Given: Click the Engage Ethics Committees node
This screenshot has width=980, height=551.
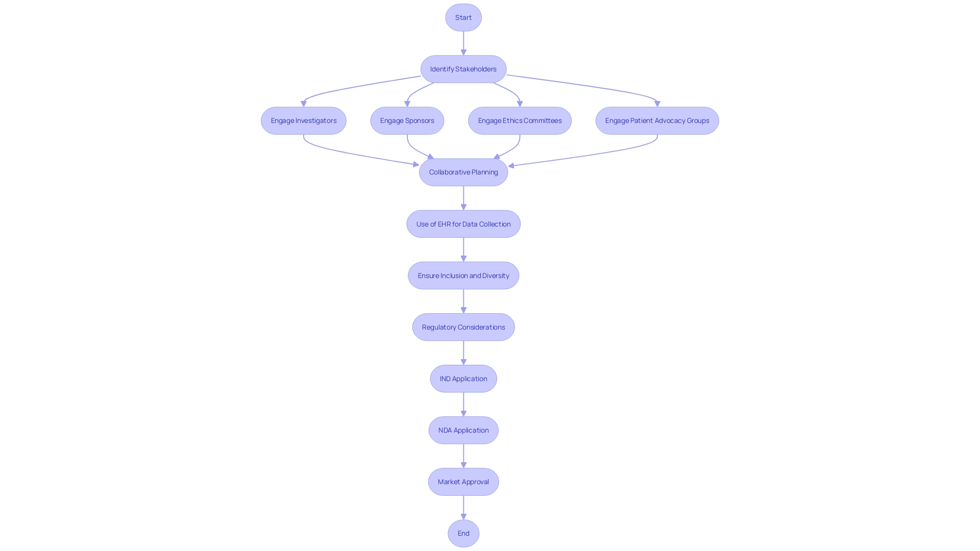Looking at the screenshot, I should tap(519, 120).
